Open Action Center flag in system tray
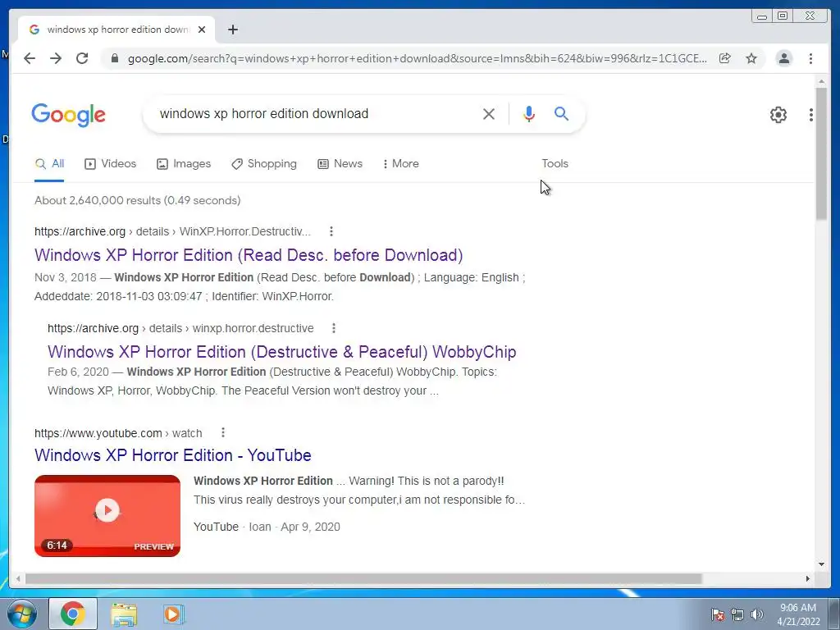 pos(717,614)
